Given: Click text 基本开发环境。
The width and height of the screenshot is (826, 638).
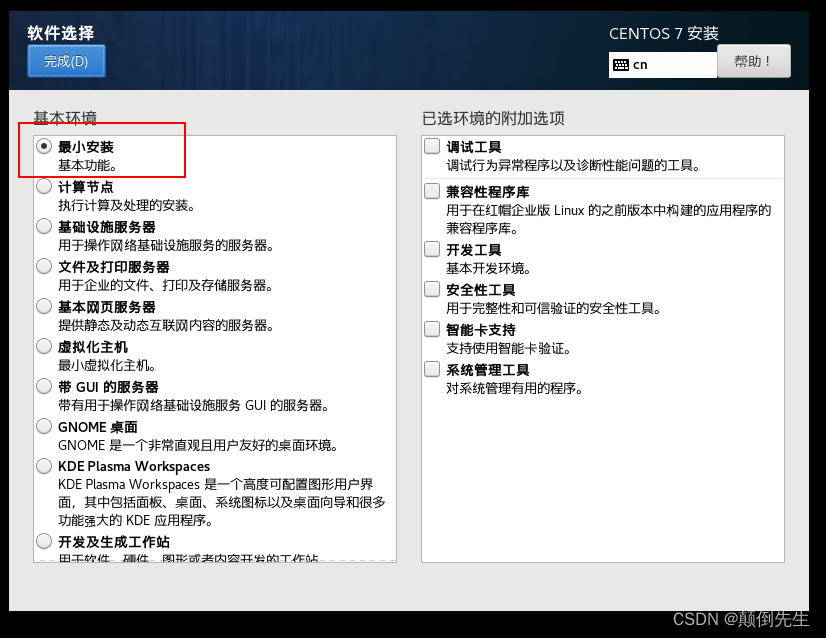Looking at the screenshot, I should point(488,269).
